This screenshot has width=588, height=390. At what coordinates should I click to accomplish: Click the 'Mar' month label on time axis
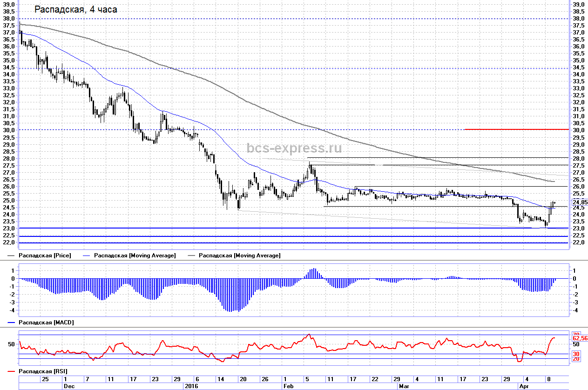403,386
